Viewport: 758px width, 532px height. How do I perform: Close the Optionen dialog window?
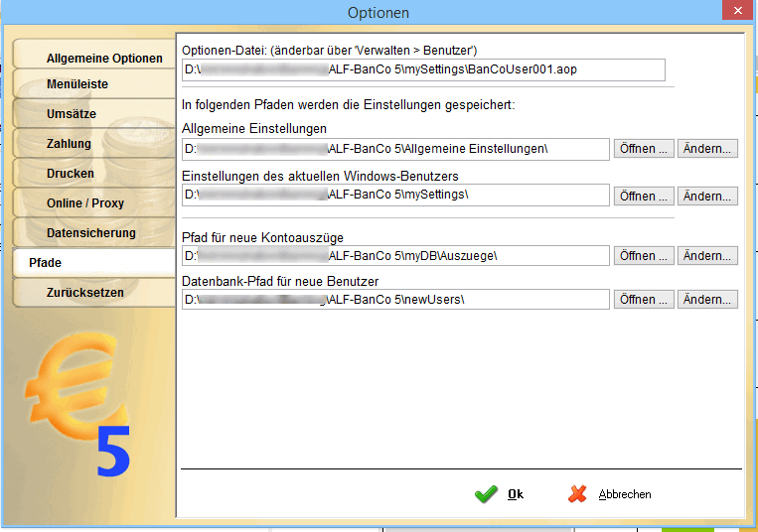(737, 10)
